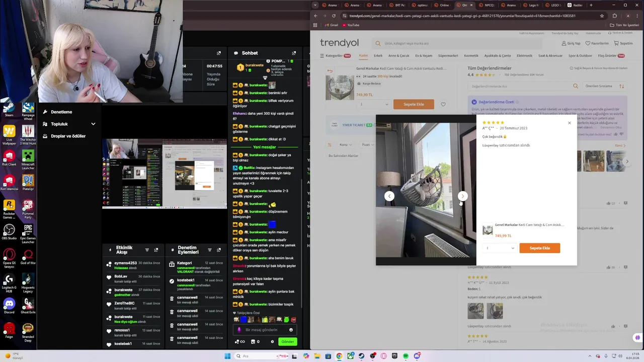Image resolution: width=644 pixels, height=362 pixels.
Task: Open Favorilerim on Trendyol header
Action: point(597,43)
